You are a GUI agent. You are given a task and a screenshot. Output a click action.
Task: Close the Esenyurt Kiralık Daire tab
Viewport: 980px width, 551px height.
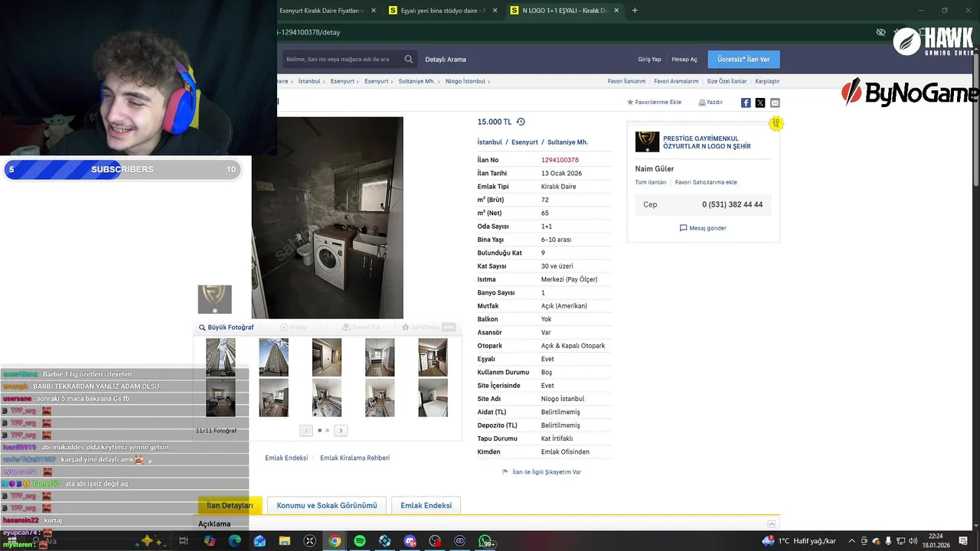point(374,11)
